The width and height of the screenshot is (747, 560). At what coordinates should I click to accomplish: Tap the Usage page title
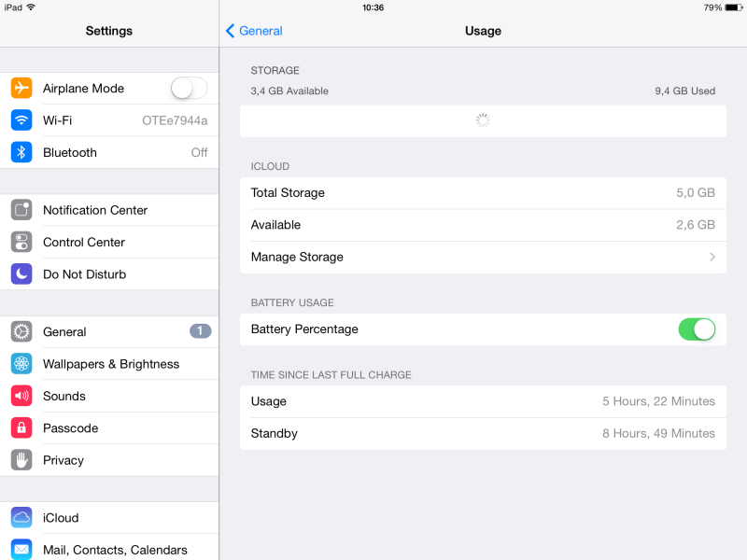(x=483, y=31)
